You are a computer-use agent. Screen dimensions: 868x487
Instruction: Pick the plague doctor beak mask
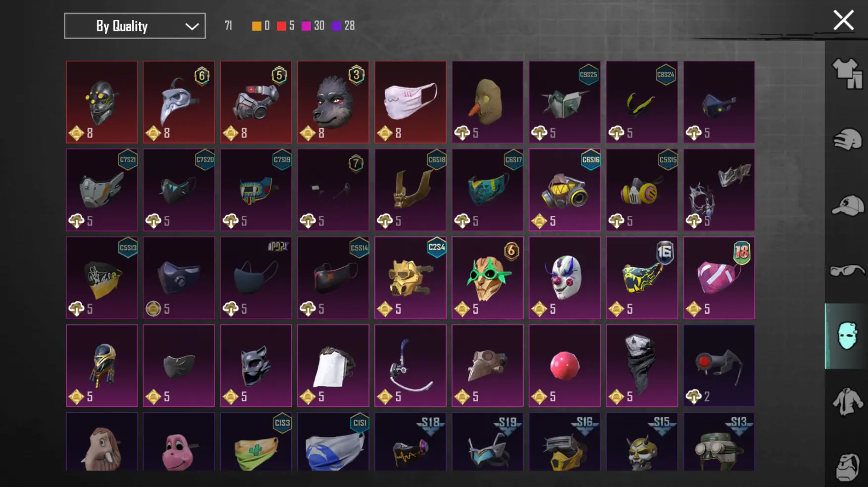point(179,102)
